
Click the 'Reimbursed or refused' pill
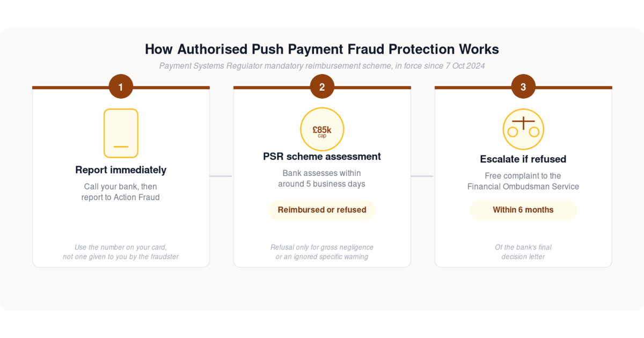[322, 210]
